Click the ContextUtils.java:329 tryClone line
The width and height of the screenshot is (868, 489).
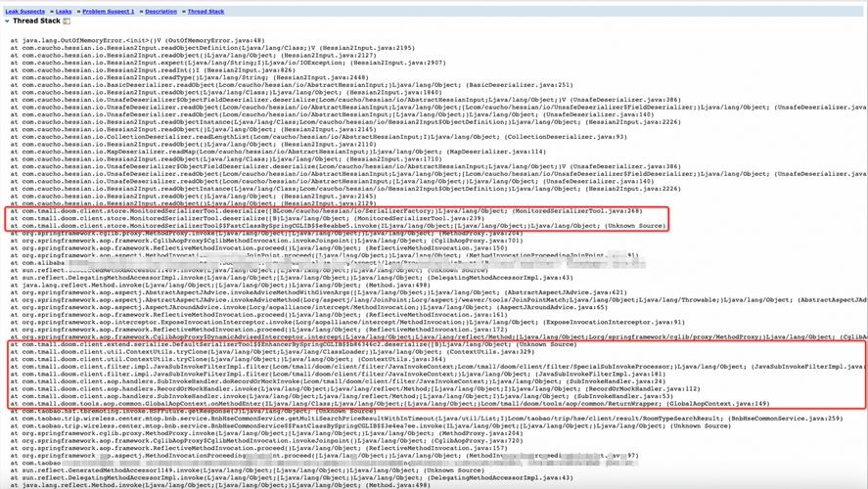(x=245, y=351)
